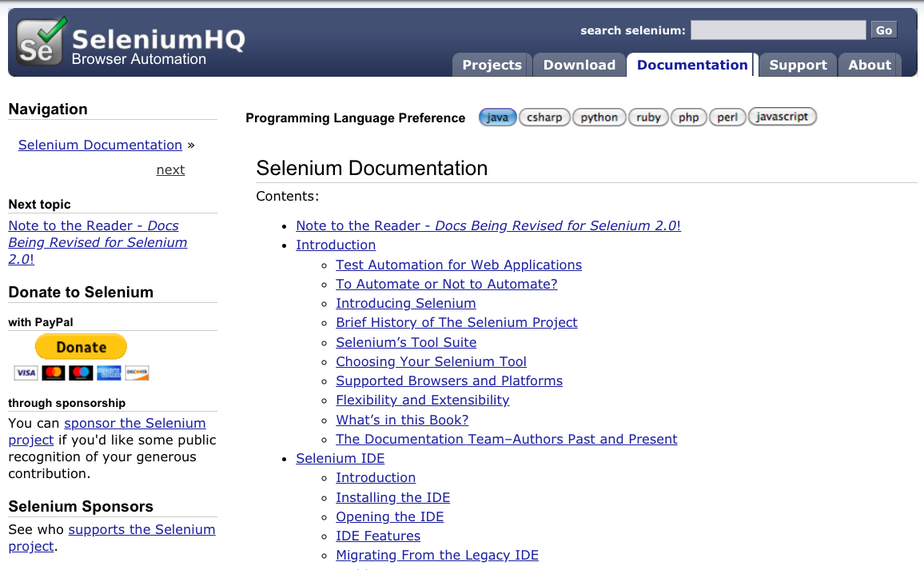Enable the javascript language preference
924x570 pixels.
pyautogui.click(x=782, y=117)
